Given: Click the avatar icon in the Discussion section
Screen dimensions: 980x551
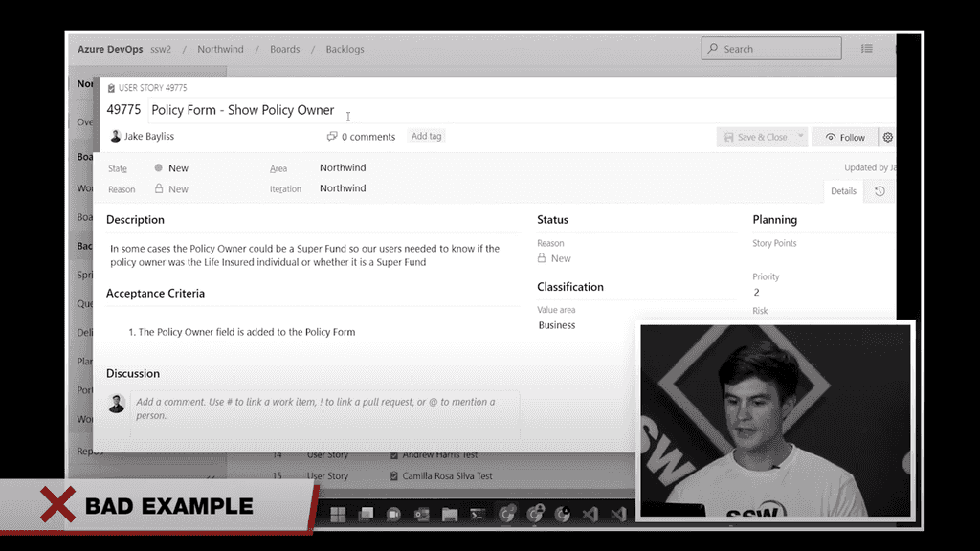Looking at the screenshot, I should click(x=117, y=402).
